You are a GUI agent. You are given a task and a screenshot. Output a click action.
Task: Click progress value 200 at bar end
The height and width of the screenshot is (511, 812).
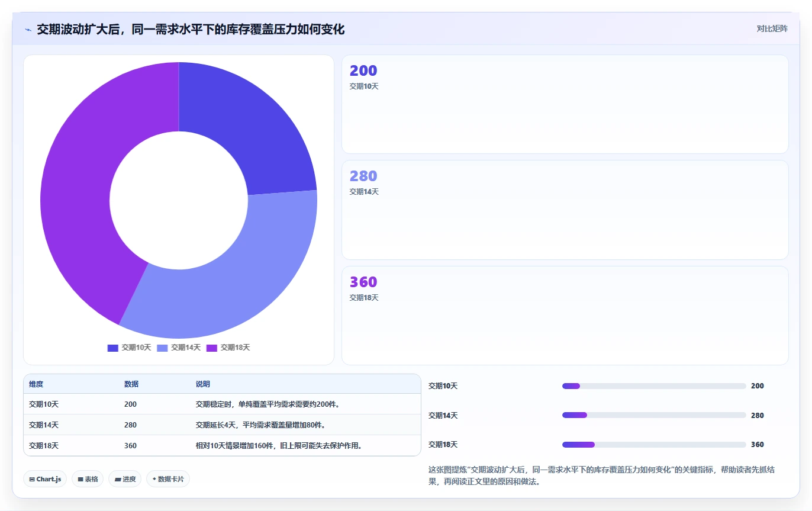[758, 386]
